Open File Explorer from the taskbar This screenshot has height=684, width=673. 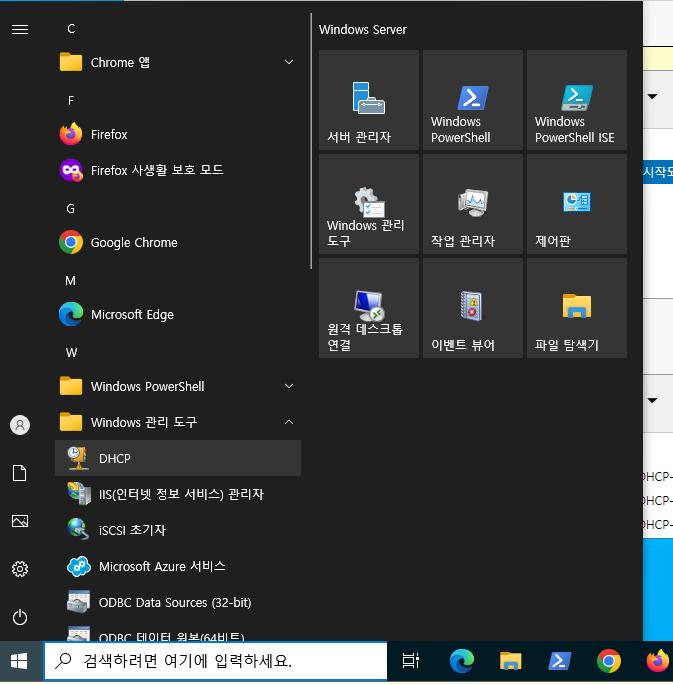tap(511, 661)
